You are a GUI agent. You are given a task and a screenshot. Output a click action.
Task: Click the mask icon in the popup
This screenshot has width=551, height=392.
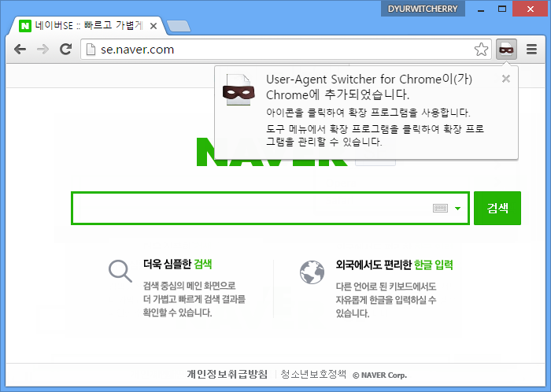point(239,90)
